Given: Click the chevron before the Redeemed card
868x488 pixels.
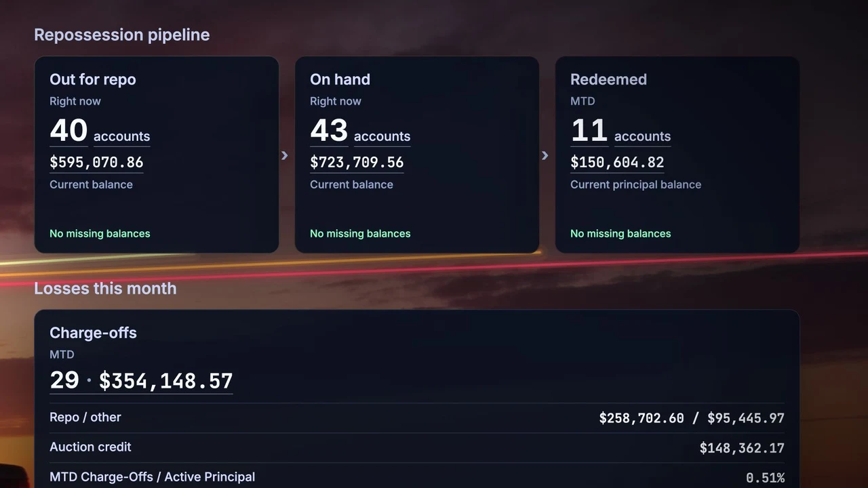Looking at the screenshot, I should (545, 156).
